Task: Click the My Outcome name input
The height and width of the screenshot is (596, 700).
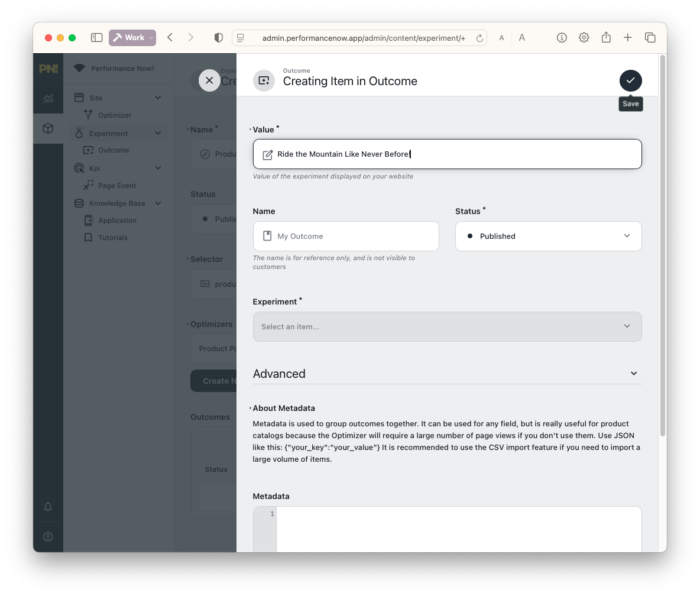Action: point(345,236)
